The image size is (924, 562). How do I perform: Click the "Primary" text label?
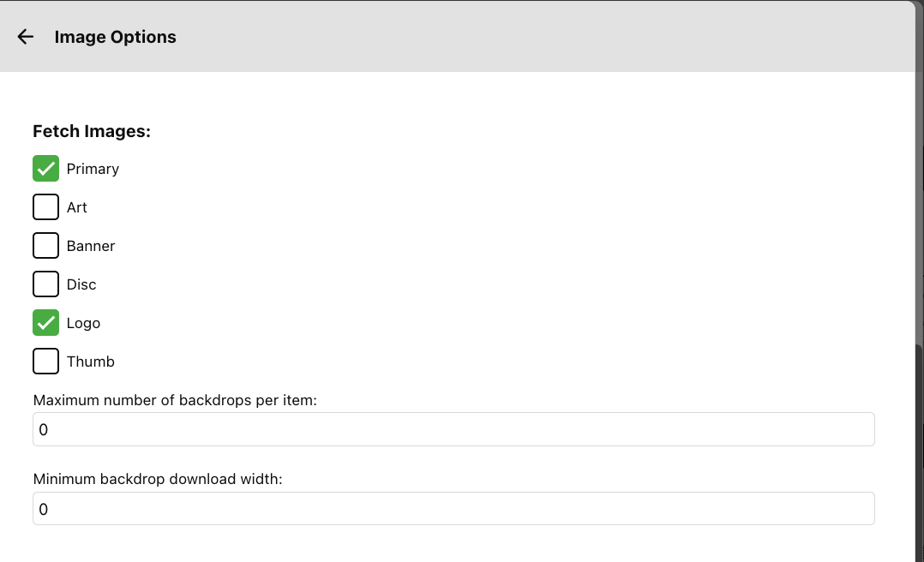(x=93, y=169)
